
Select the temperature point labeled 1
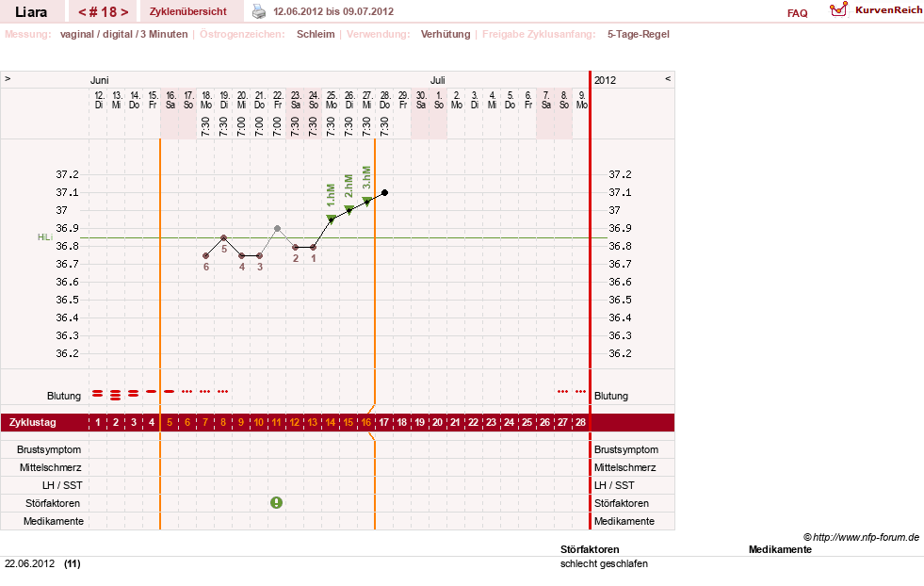pyautogui.click(x=314, y=247)
